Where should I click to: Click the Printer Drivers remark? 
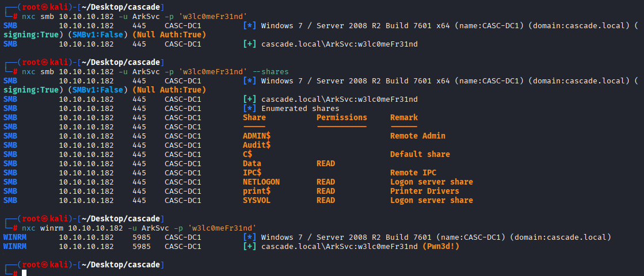(x=425, y=191)
